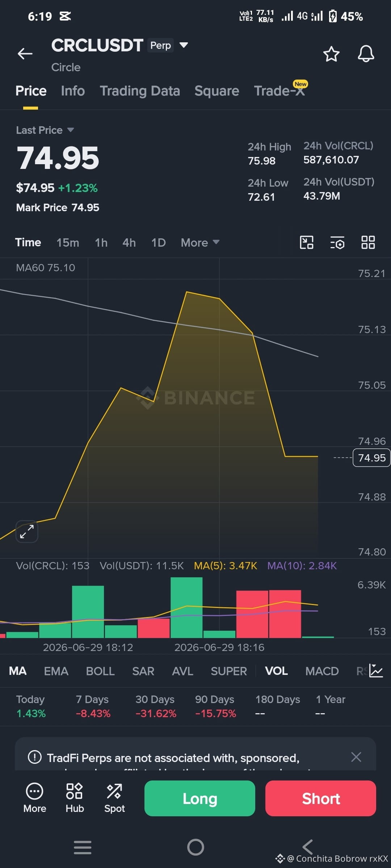
Task: Select the 15m chart interval
Action: pos(68,242)
